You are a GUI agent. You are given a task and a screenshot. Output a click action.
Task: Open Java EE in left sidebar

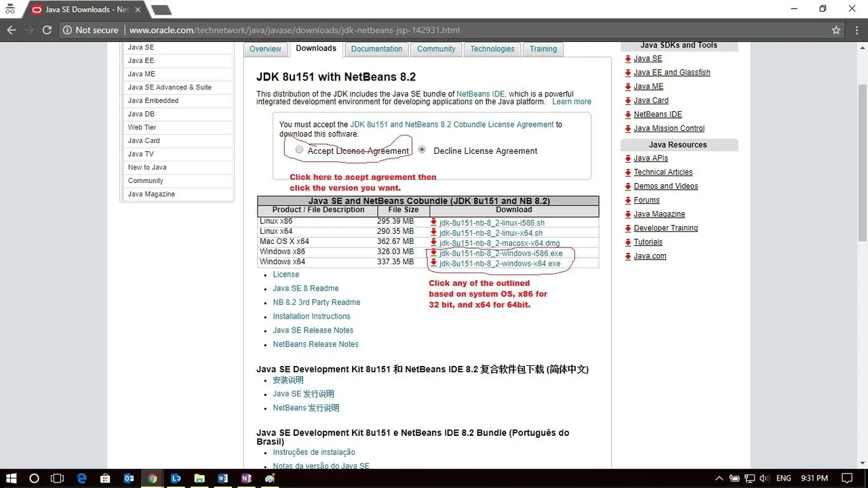(x=141, y=60)
